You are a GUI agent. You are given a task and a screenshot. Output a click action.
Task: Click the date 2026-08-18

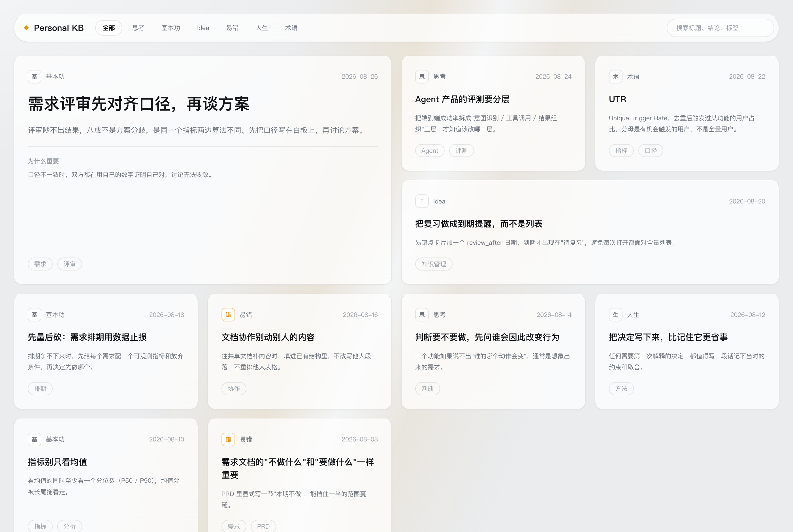[x=167, y=315]
